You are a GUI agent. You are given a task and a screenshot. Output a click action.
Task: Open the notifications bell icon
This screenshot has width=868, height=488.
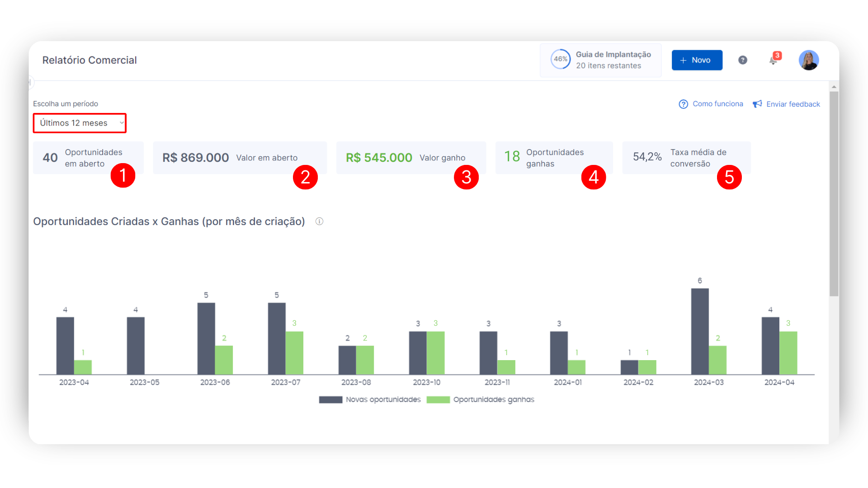click(774, 60)
